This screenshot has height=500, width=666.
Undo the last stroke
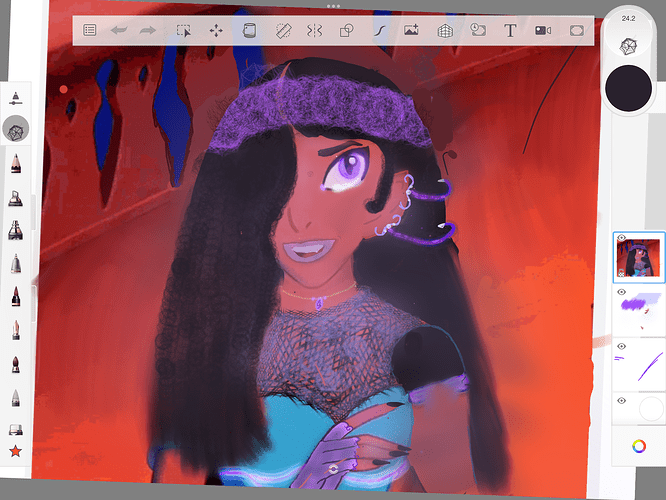[x=119, y=30]
